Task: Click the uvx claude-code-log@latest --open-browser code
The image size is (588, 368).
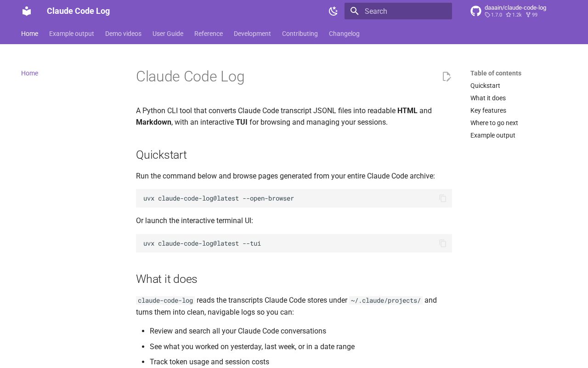Action: [219, 198]
